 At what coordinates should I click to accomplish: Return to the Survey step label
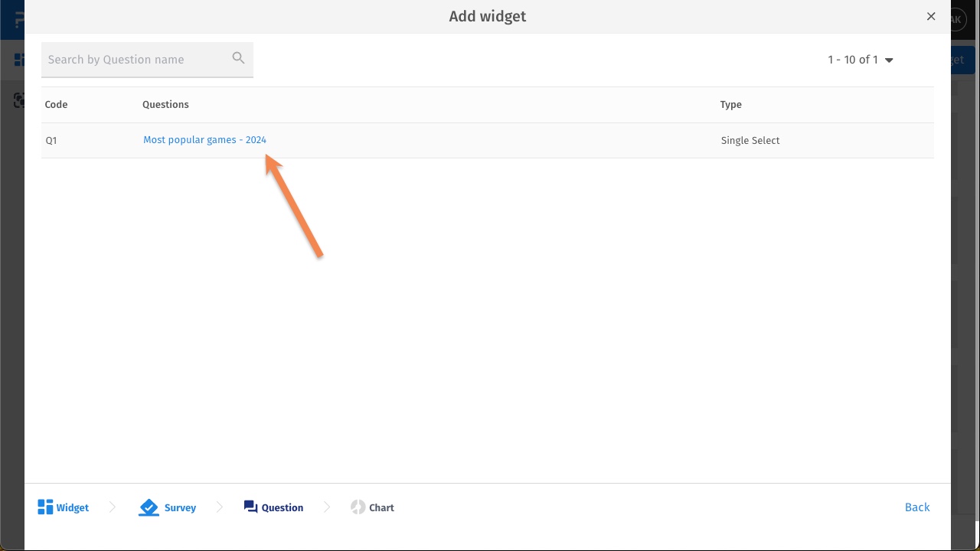click(x=180, y=508)
